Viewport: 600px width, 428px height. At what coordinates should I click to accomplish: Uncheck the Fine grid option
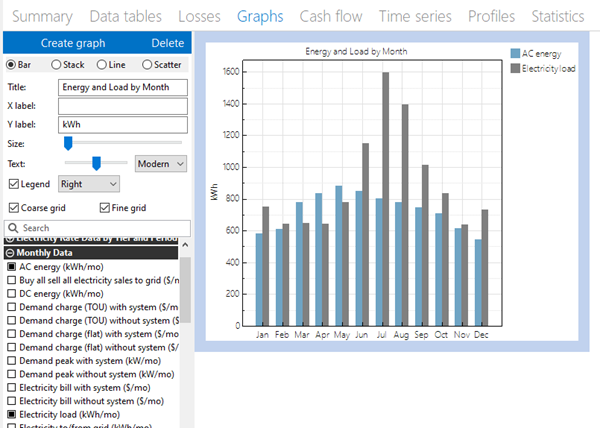(x=105, y=208)
